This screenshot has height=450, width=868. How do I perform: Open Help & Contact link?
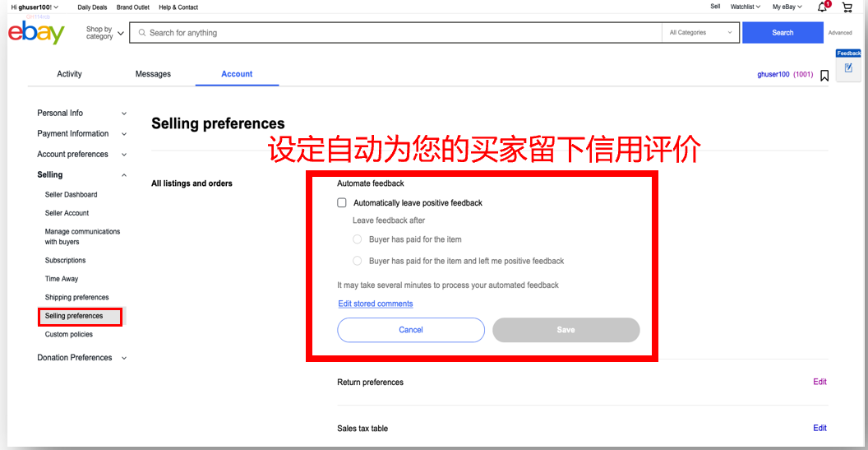(x=178, y=7)
